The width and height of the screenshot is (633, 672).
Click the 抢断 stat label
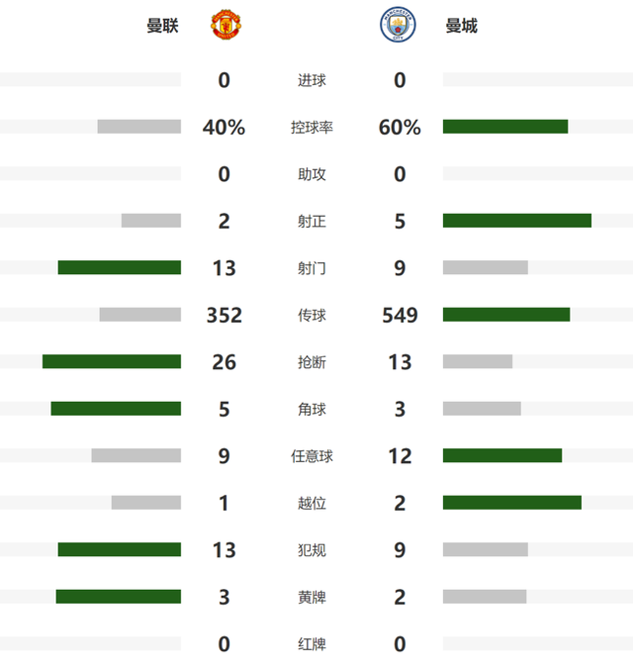(x=312, y=362)
